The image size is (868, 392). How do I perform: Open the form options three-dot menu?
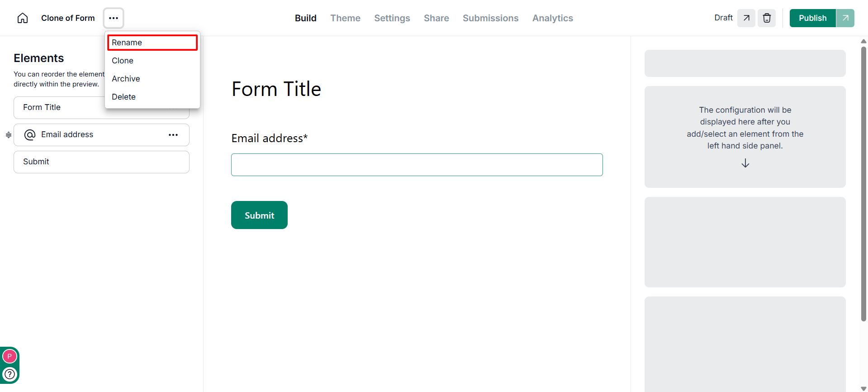(114, 18)
